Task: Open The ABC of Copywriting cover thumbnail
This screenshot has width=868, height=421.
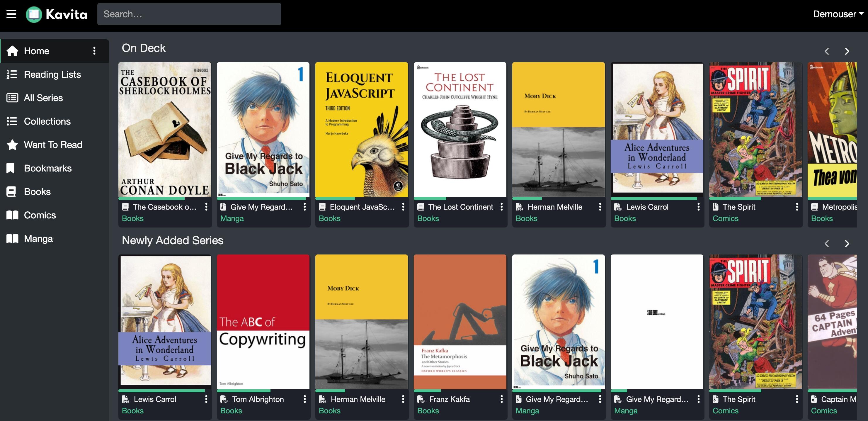Action: click(263, 322)
